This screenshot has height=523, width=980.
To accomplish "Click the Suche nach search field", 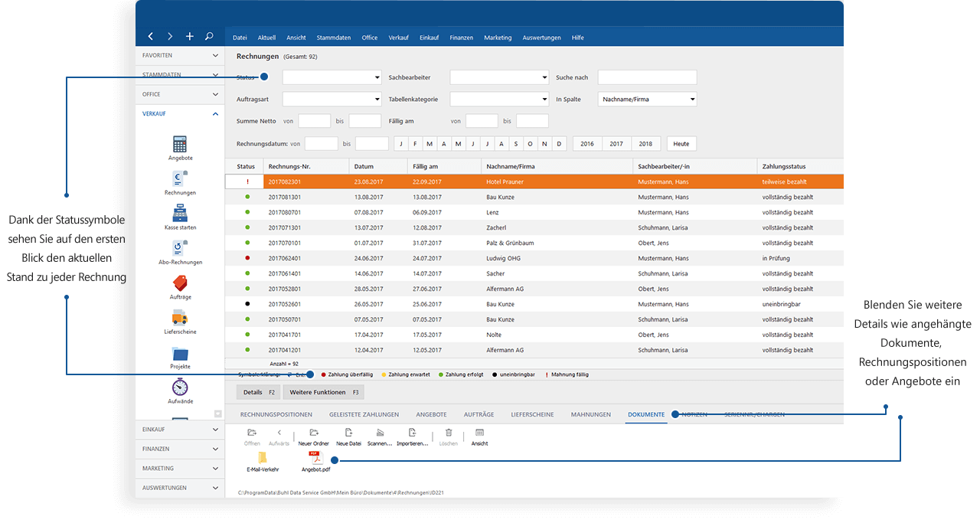I will pyautogui.click(x=648, y=77).
